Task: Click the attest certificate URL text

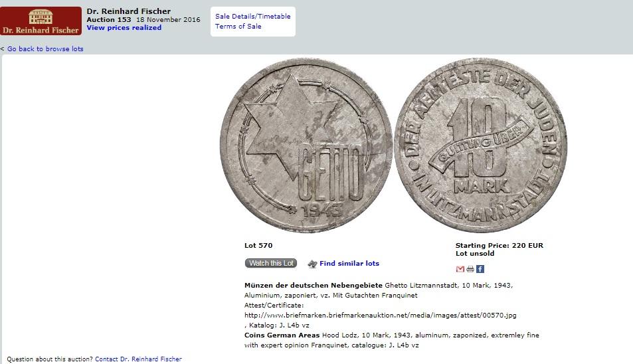Action: 381,315
